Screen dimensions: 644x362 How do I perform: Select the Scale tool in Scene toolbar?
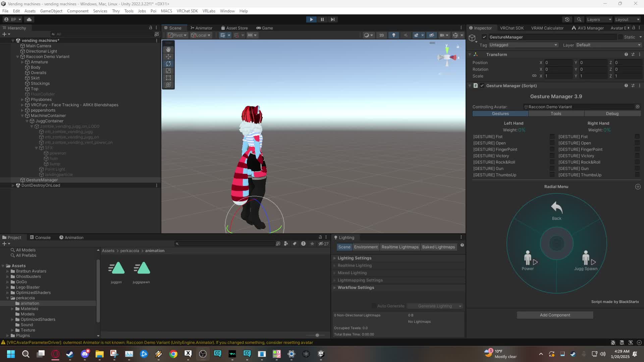pyautogui.click(x=168, y=71)
